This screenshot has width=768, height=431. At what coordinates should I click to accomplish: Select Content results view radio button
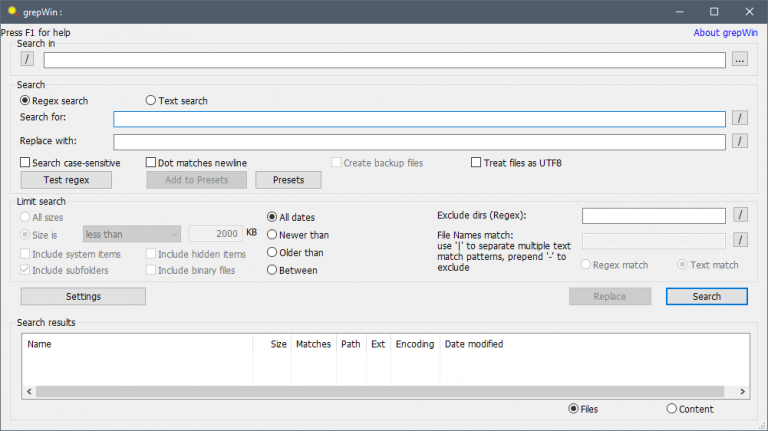(672, 409)
